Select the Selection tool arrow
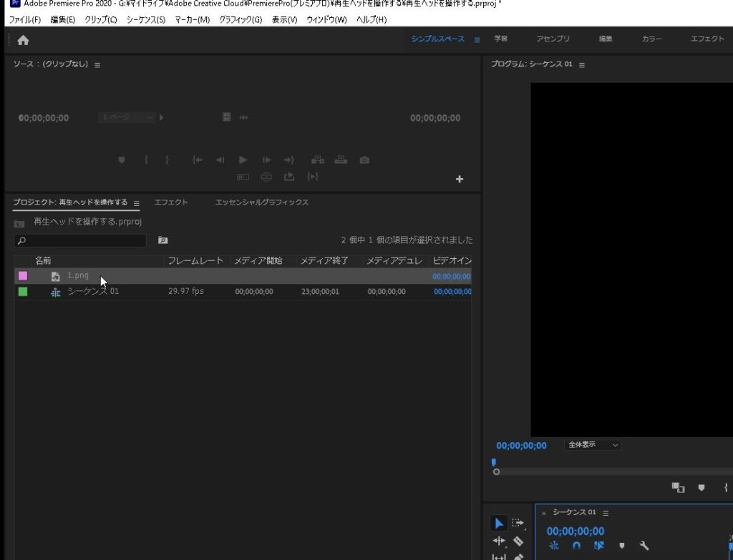The width and height of the screenshot is (733, 560). pyautogui.click(x=499, y=524)
